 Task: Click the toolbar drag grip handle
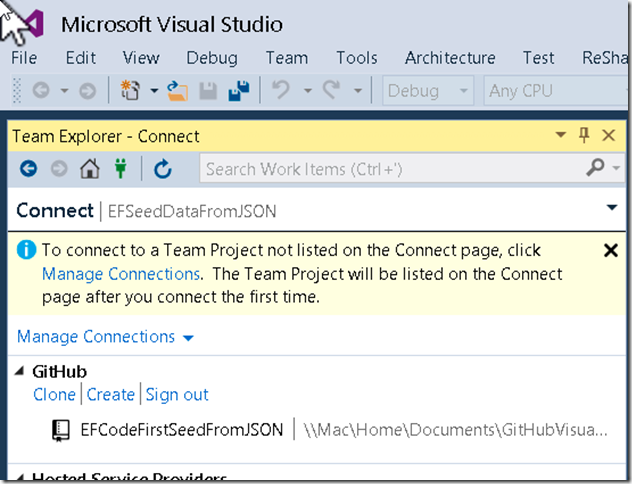(17, 91)
